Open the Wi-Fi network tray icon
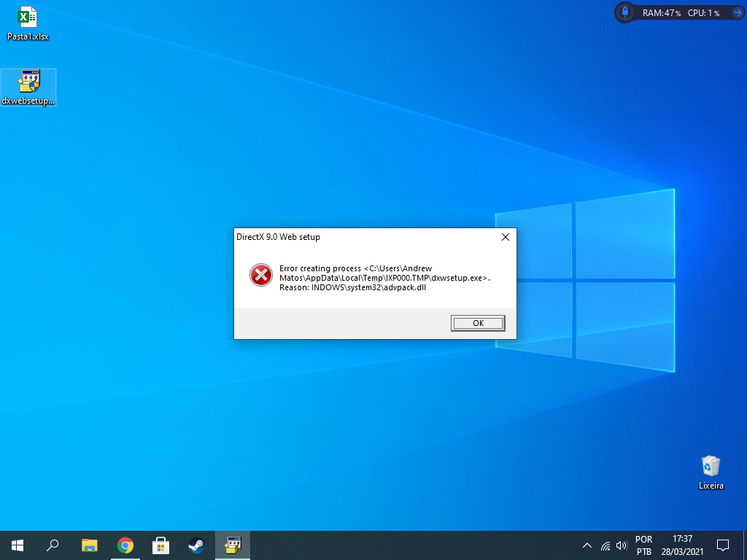The width and height of the screenshot is (747, 560). [605, 545]
